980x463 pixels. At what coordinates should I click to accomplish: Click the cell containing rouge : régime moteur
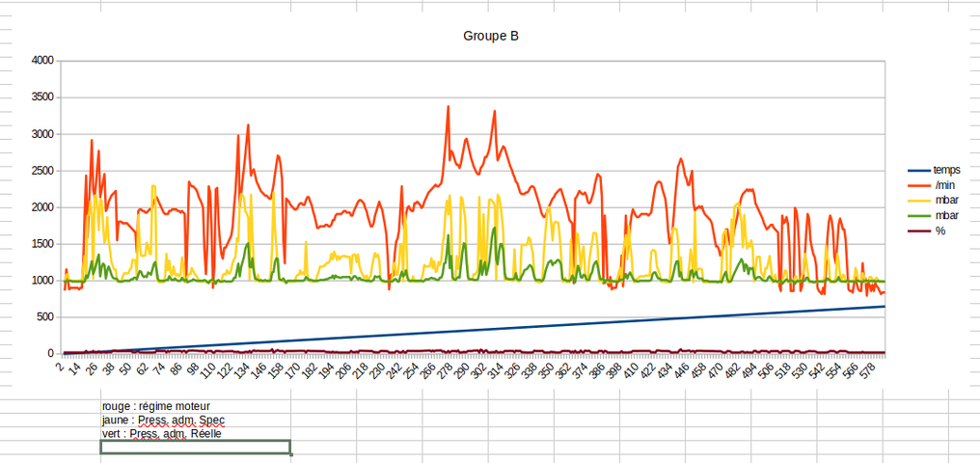click(155, 407)
